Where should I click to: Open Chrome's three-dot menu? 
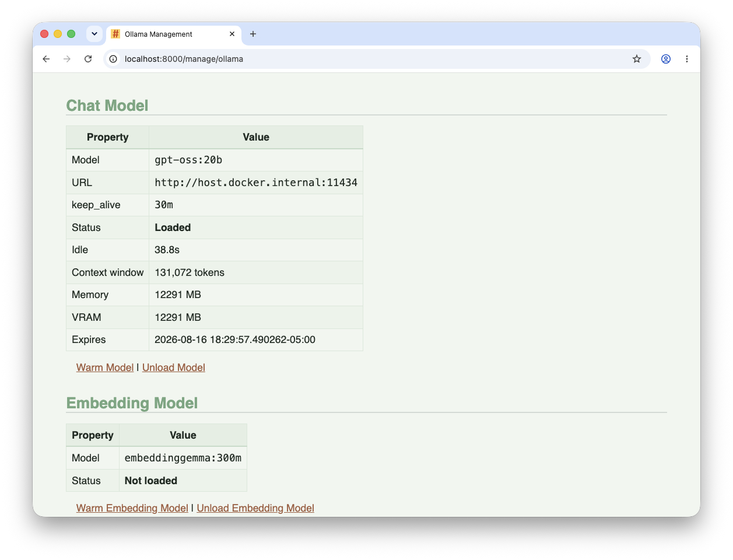[687, 59]
